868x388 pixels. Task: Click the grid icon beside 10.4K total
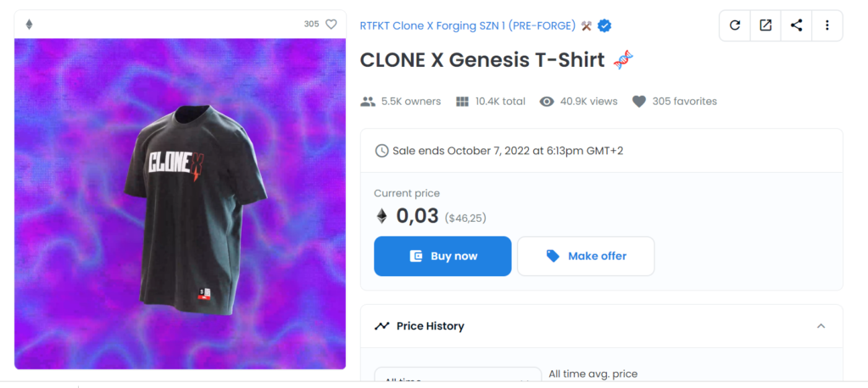click(x=463, y=102)
